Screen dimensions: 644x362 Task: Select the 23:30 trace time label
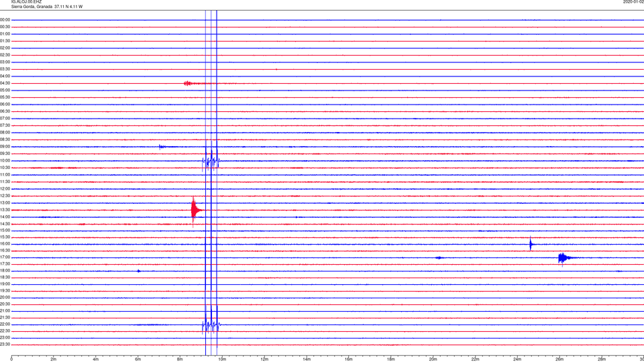click(5, 345)
